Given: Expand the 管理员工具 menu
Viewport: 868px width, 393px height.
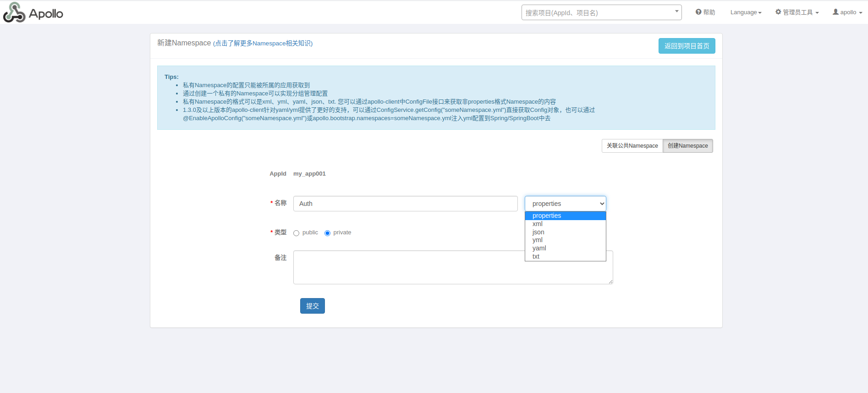Looking at the screenshot, I should 797,12.
